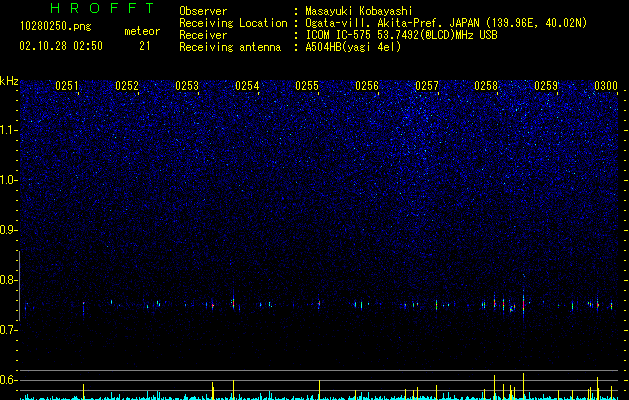Click the 0255 time marker
The image size is (629, 400).
coord(307,86)
